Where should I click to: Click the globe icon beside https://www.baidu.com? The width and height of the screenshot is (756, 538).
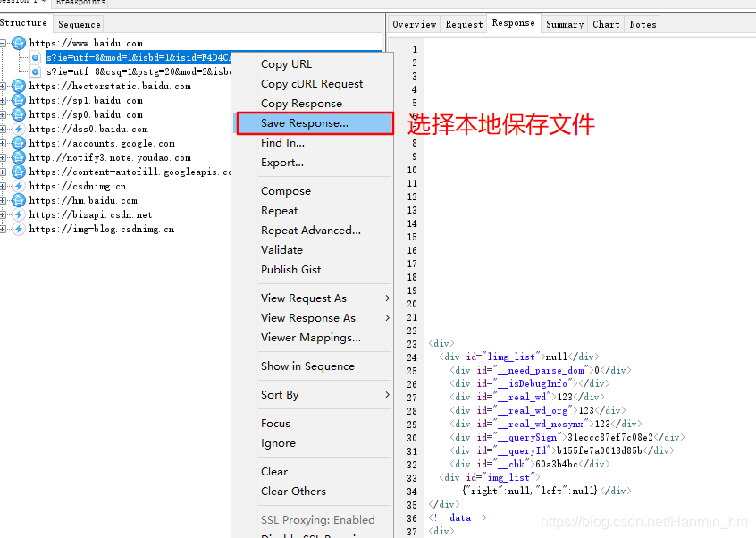click(x=19, y=43)
